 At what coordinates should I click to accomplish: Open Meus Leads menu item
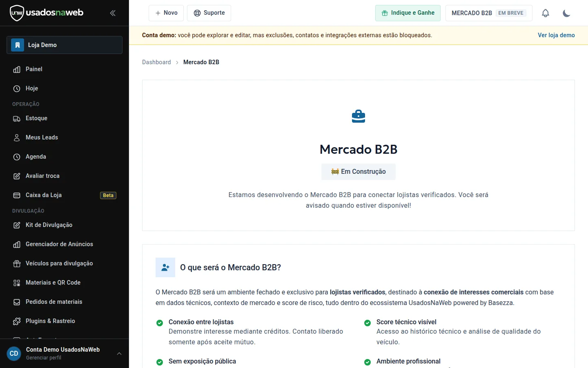[x=65, y=137]
